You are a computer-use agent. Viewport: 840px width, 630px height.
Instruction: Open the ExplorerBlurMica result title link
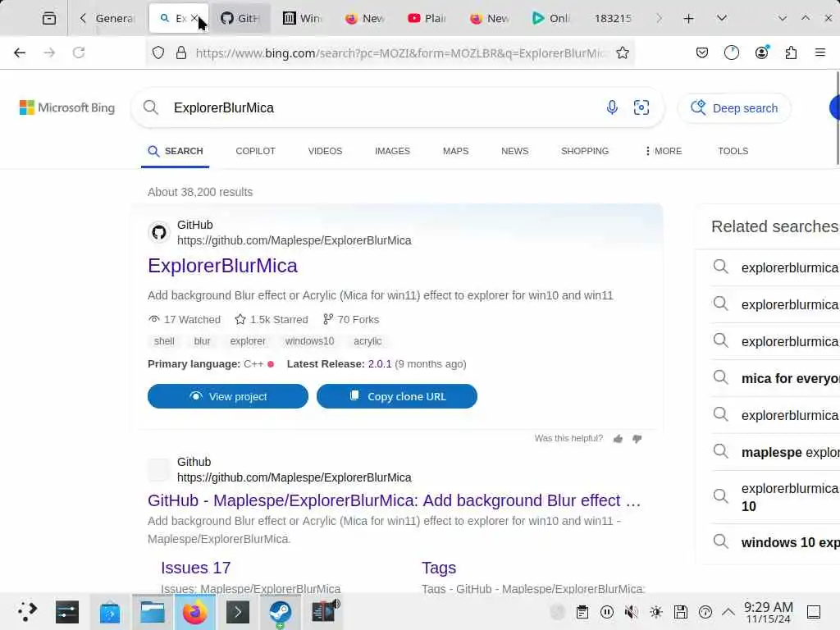point(222,266)
